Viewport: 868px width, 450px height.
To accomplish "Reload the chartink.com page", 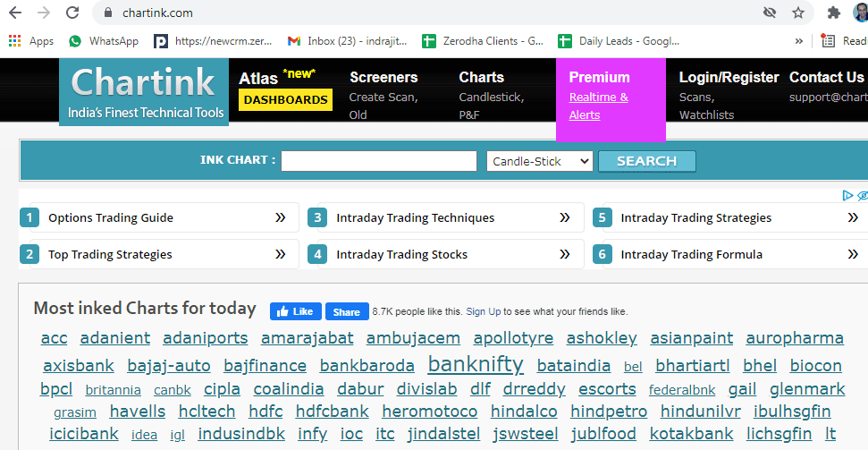I will click(72, 13).
